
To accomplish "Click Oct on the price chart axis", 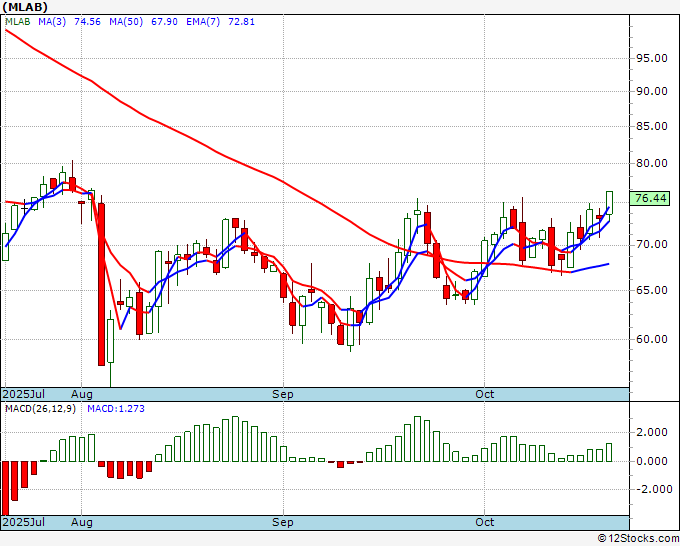I will tap(484, 394).
